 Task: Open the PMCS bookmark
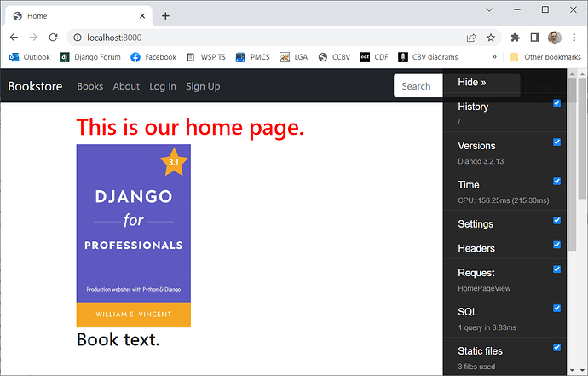pyautogui.click(x=253, y=57)
